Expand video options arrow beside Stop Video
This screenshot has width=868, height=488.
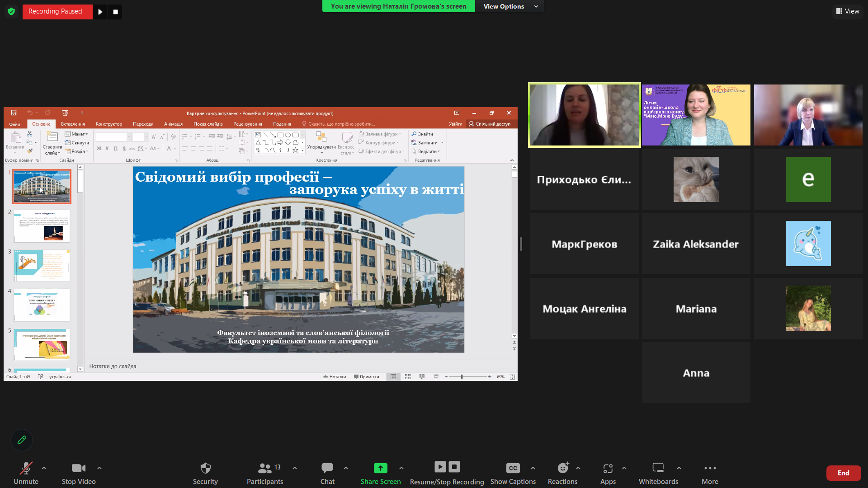click(x=99, y=468)
